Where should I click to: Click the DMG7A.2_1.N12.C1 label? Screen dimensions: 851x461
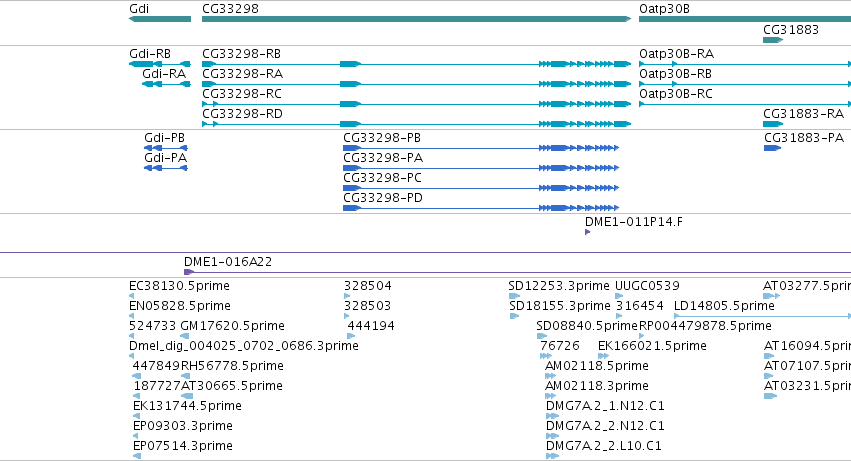(x=605, y=407)
